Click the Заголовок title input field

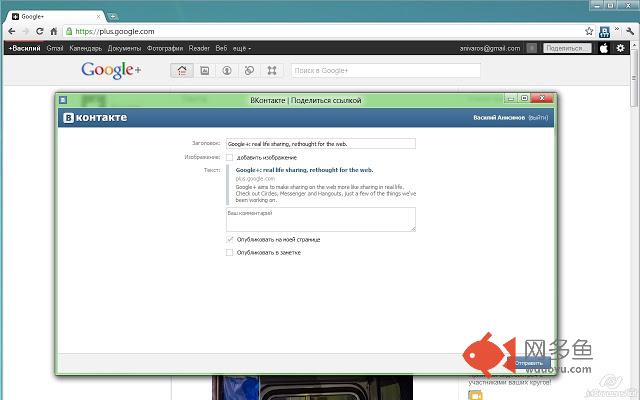tap(321, 144)
